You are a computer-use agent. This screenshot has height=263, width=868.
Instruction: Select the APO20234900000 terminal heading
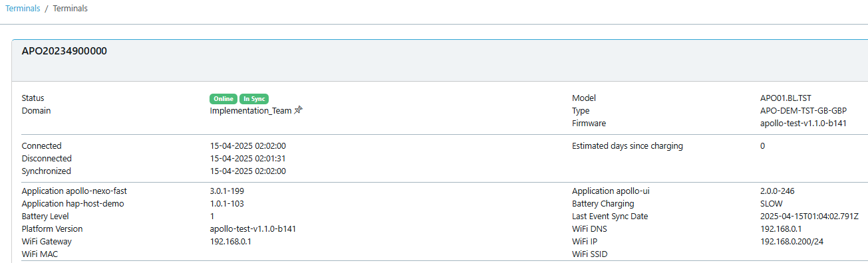[65, 51]
